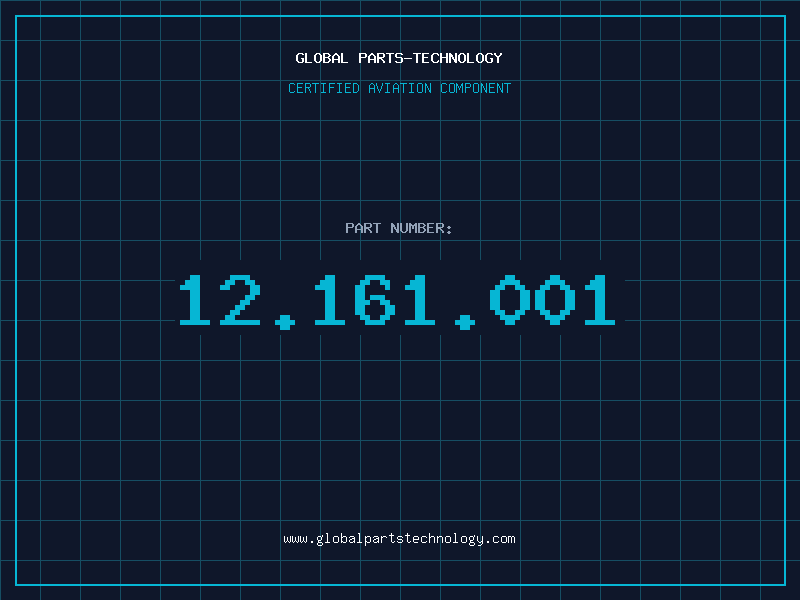Image resolution: width=800 pixels, height=600 pixels.
Task: Click the GLOBAL PARTS-TECHNOLOGY heading
Action: coord(399,58)
